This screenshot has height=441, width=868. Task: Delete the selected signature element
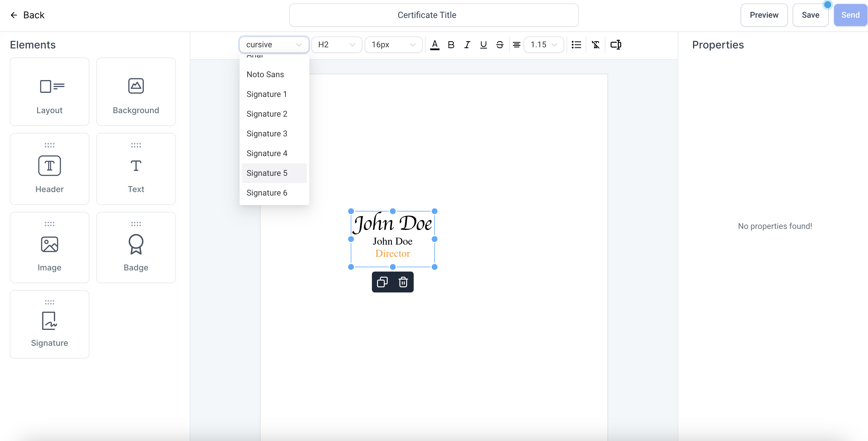pyautogui.click(x=403, y=282)
